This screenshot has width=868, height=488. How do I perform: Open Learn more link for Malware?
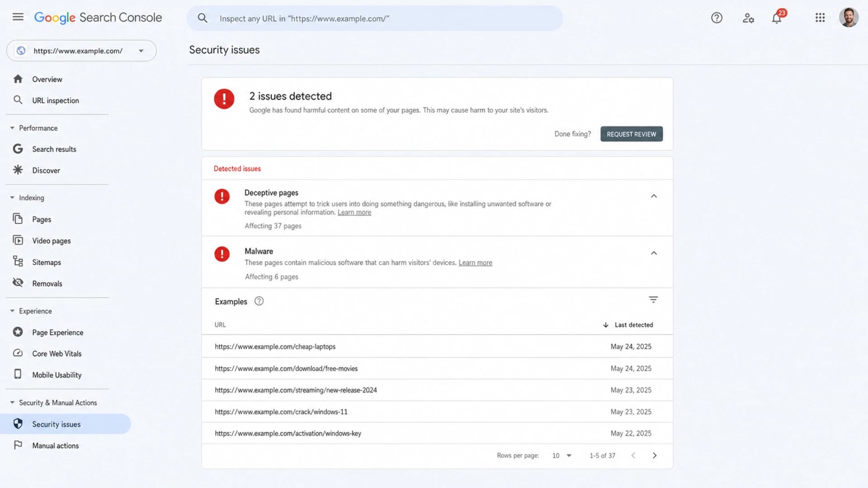pos(476,263)
